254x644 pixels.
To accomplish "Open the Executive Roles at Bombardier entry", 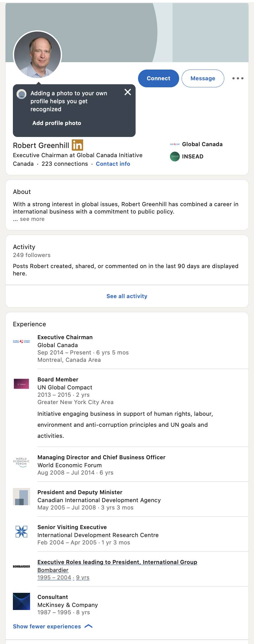I will [117, 562].
